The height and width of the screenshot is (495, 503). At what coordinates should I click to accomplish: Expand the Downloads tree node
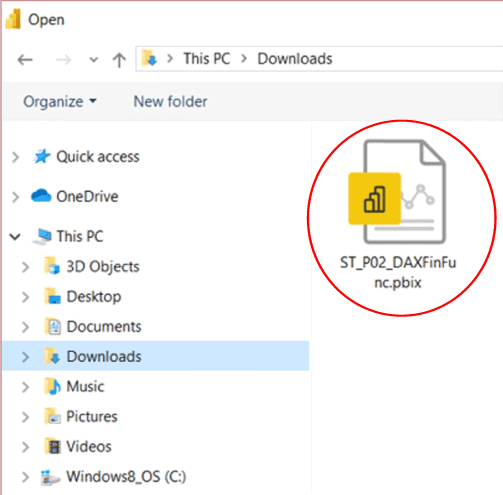(25, 357)
